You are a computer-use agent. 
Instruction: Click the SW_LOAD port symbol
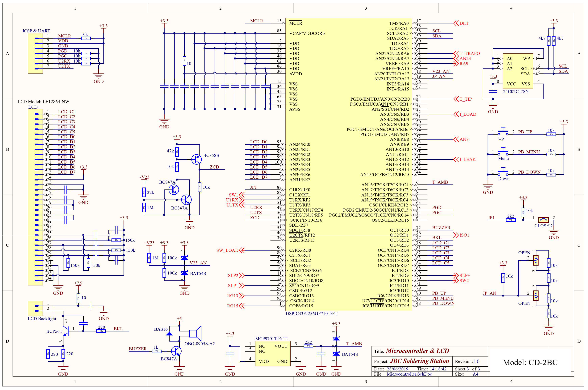click(231, 250)
